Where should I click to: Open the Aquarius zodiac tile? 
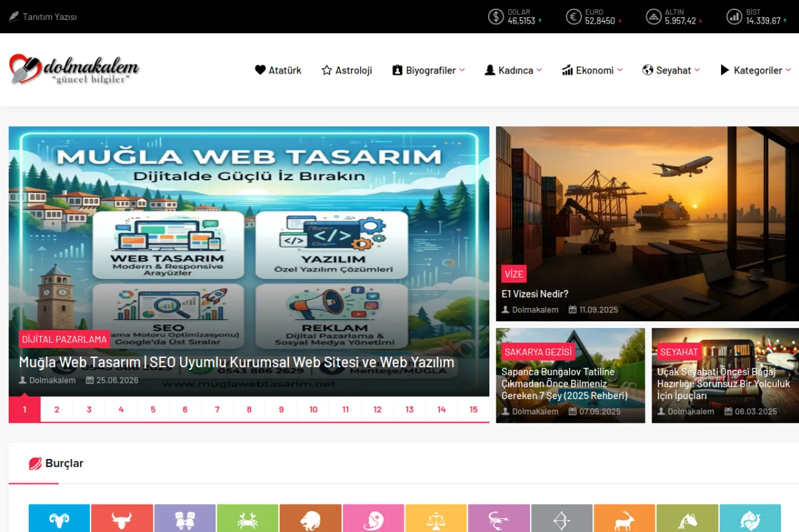(x=687, y=518)
